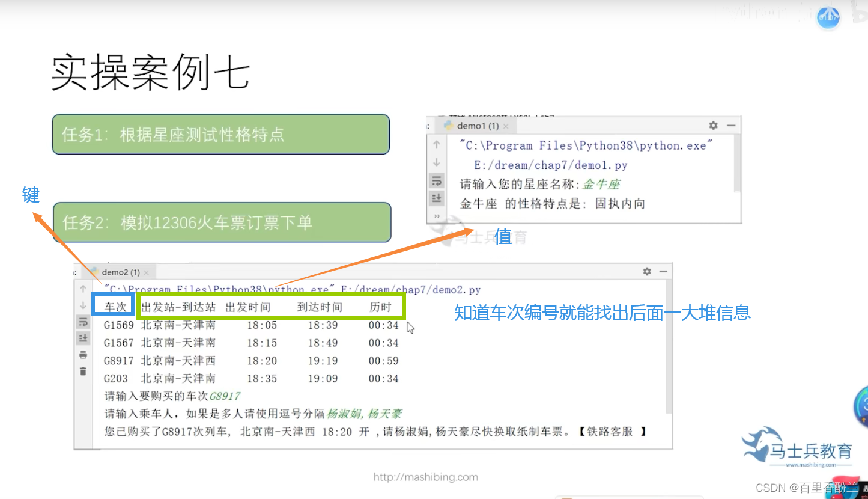This screenshot has width=868, height=499.
Task: Open the settings gear in demo2 run panel
Action: 647,271
